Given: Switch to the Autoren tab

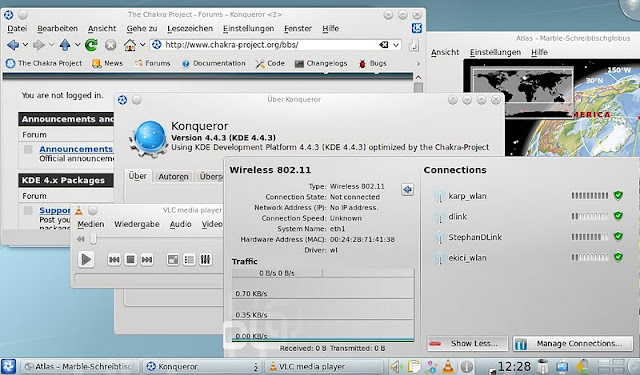Looking at the screenshot, I should [x=173, y=177].
